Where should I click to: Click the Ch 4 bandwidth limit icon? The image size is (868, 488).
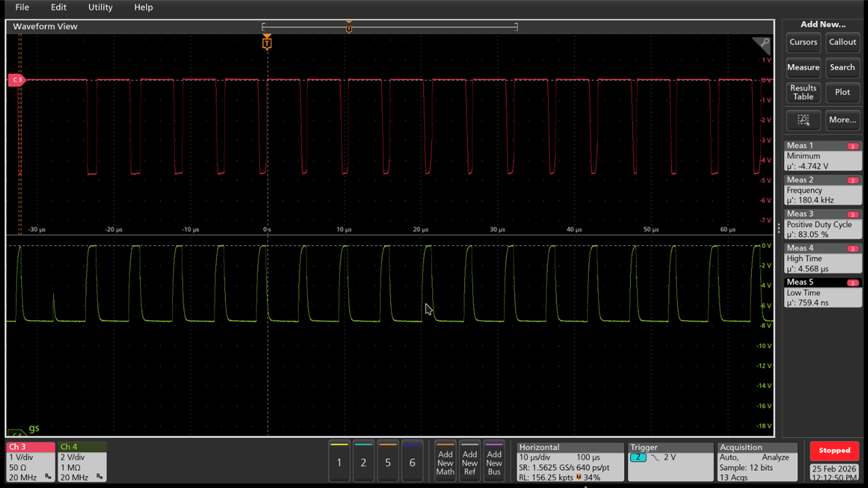click(100, 477)
